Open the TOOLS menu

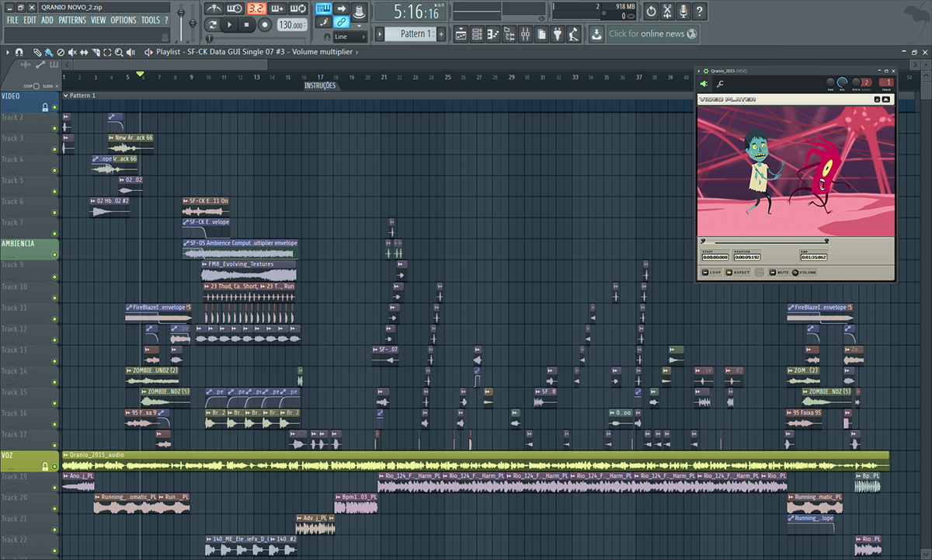pos(150,20)
